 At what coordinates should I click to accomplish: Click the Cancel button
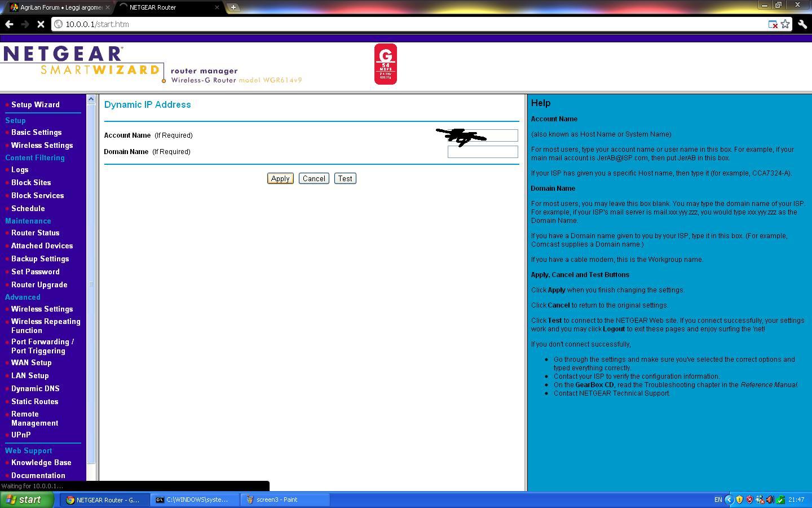[x=314, y=178]
